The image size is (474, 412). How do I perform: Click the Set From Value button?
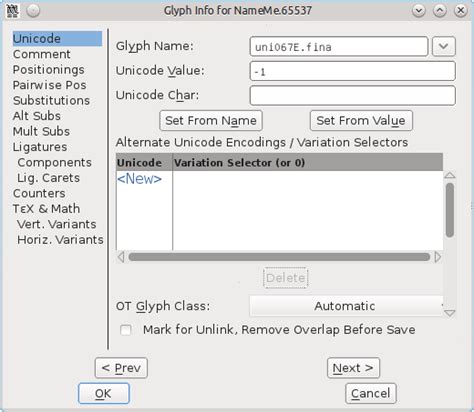pos(361,121)
